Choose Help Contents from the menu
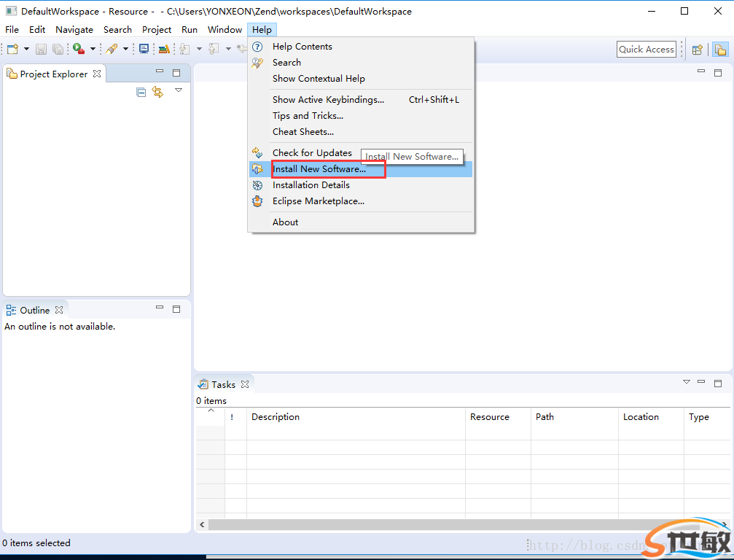Screen dimensions: 734x560 click(x=361, y=47)
